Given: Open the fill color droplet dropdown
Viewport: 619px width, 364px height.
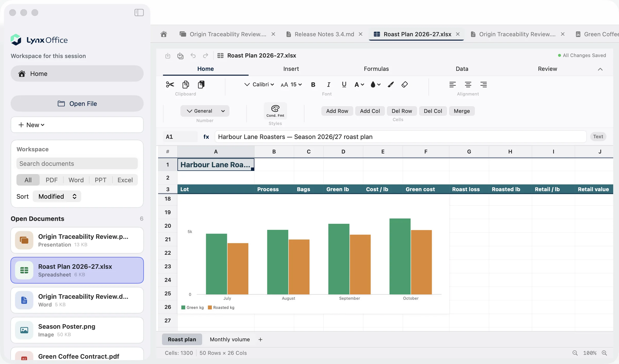Looking at the screenshot, I should pyautogui.click(x=376, y=85).
